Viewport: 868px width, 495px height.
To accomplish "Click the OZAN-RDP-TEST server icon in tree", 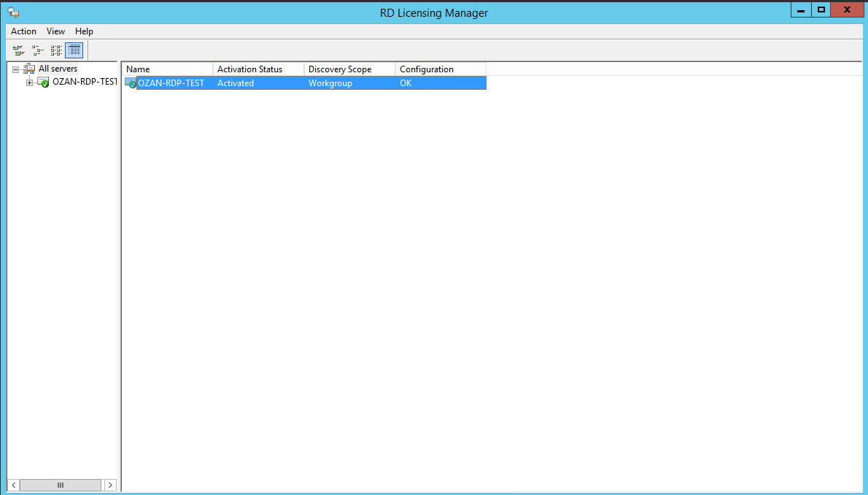I will (43, 82).
